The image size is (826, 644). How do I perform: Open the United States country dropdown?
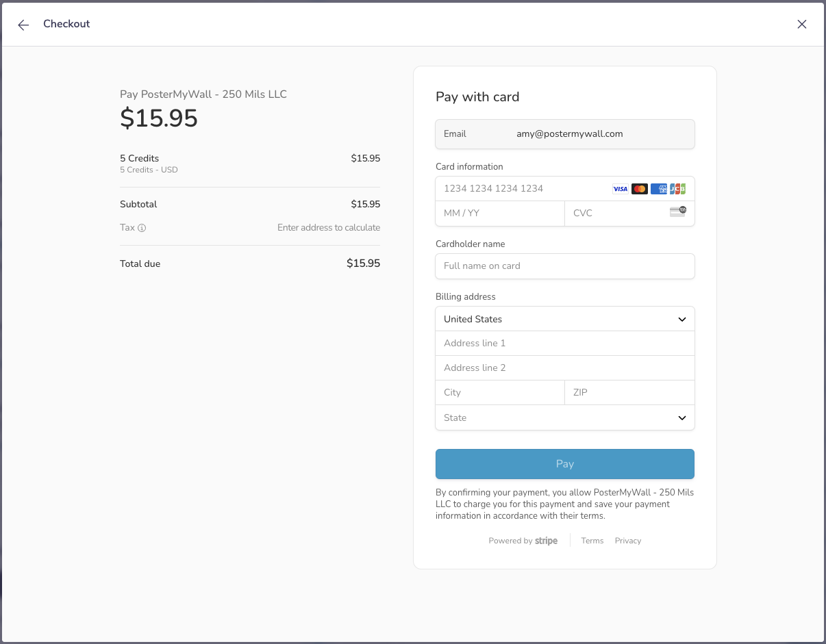pos(565,319)
